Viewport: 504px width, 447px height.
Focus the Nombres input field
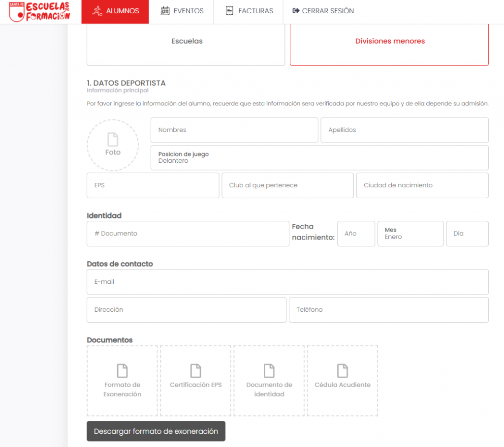tap(234, 130)
